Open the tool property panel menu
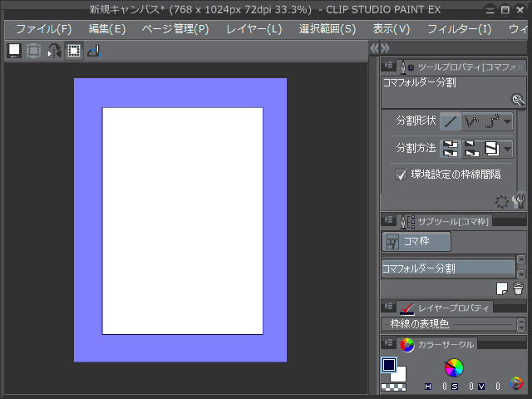The width and height of the screenshot is (532, 399). [388, 66]
